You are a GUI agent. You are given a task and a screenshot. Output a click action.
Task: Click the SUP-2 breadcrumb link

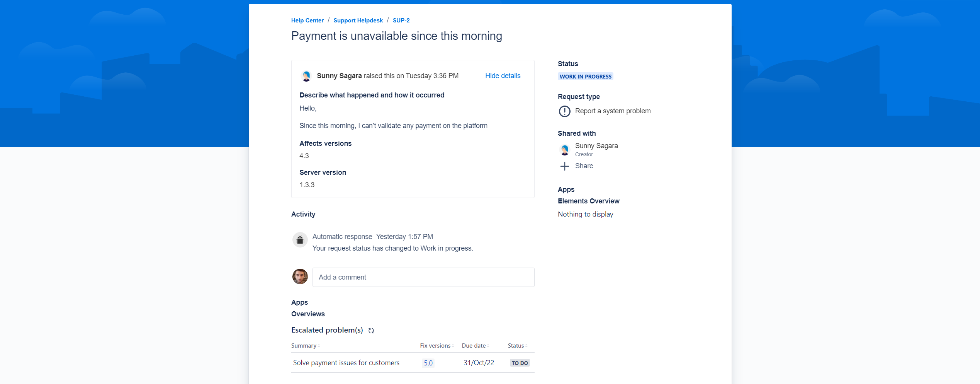click(401, 20)
